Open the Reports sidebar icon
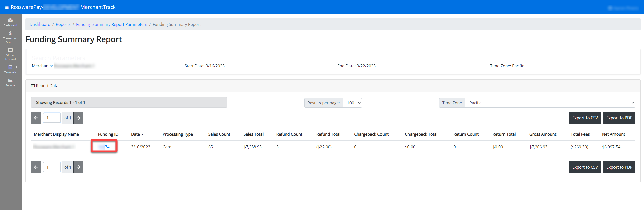This screenshot has width=644, height=210. 10,82
